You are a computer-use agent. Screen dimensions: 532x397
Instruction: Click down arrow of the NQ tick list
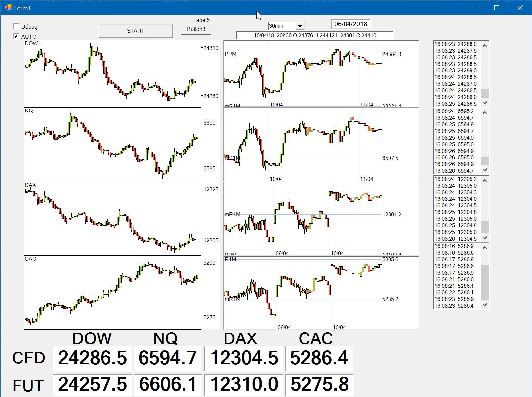click(x=485, y=170)
